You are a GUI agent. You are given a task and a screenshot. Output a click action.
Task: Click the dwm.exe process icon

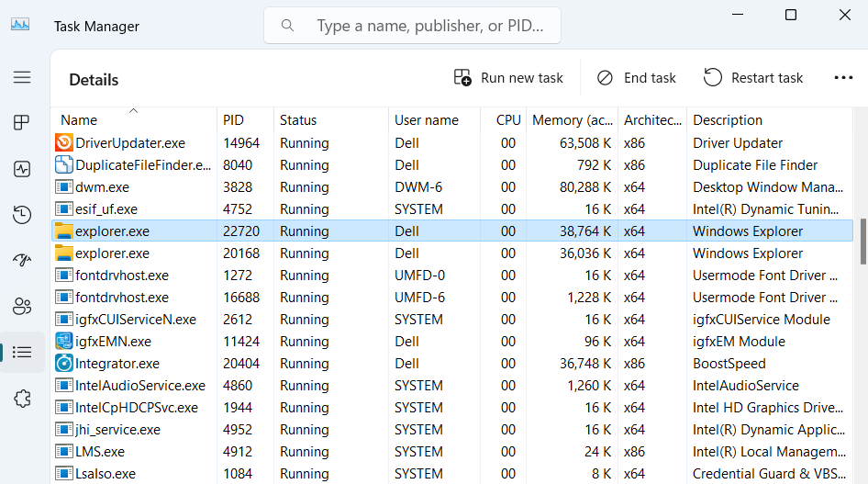63,187
